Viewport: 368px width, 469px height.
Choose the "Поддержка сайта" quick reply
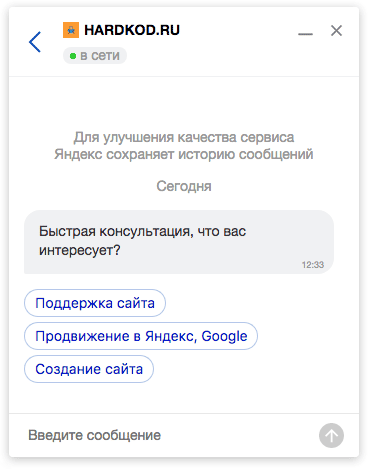95,303
